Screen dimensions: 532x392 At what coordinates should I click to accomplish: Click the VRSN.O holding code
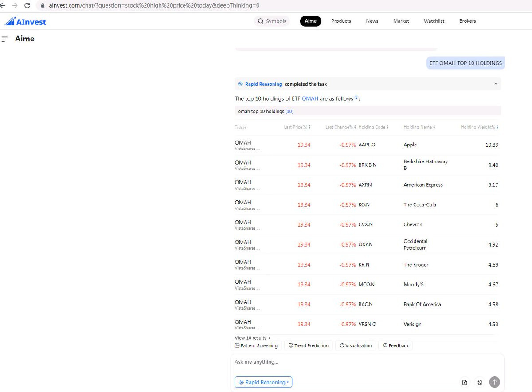[x=367, y=325]
